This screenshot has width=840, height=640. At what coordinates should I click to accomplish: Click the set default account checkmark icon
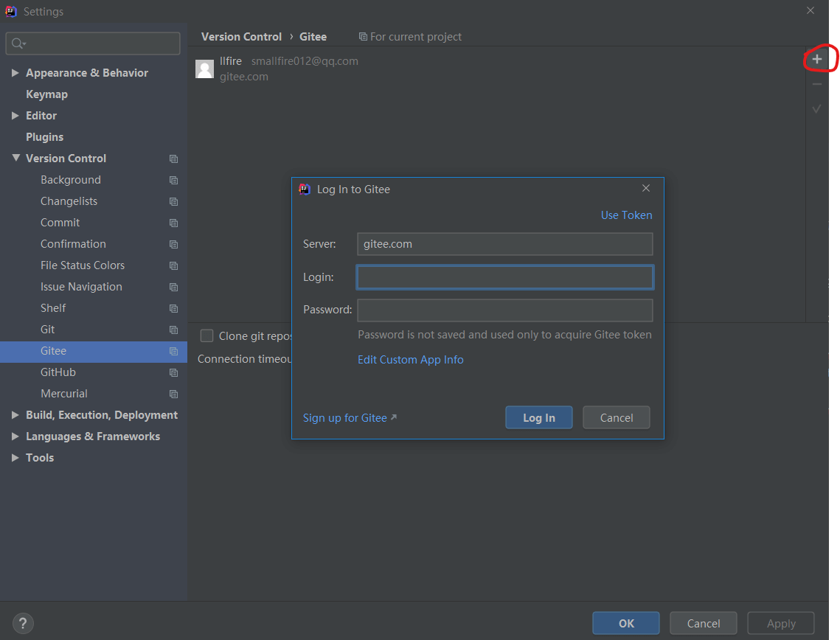pyautogui.click(x=816, y=108)
